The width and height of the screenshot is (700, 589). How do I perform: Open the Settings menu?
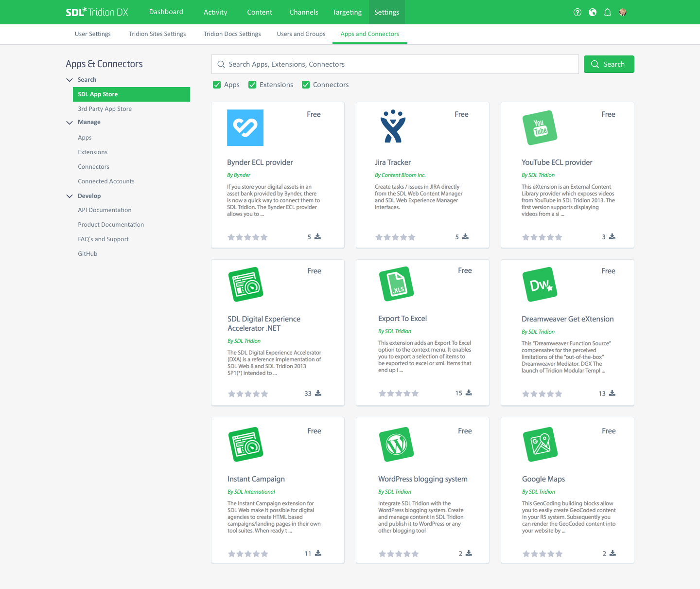[386, 12]
